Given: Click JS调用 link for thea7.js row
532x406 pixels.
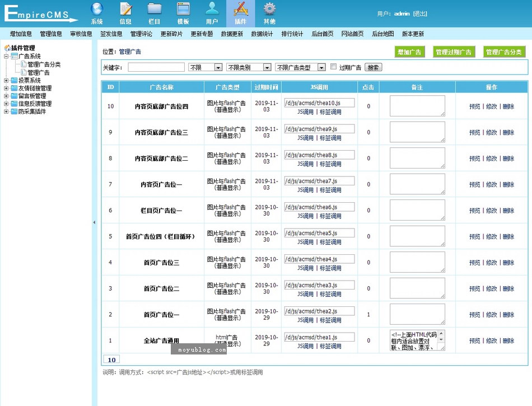Looking at the screenshot, I should pyautogui.click(x=305, y=190).
